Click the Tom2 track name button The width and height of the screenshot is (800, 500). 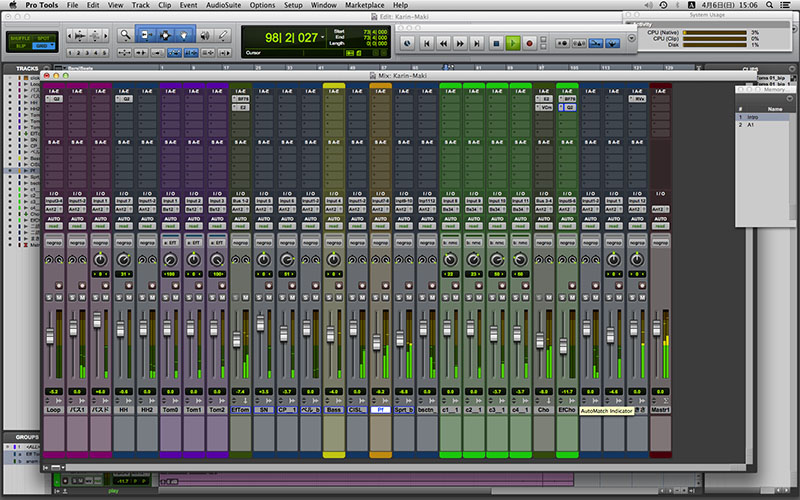[217, 410]
